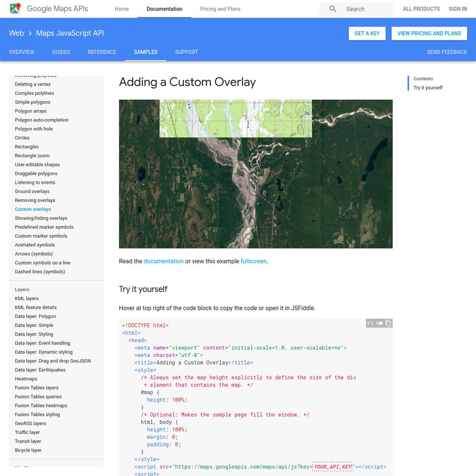Image resolution: width=476 pixels, height=476 pixels.
Task: Click the search magnifier icon
Action: 333,9
